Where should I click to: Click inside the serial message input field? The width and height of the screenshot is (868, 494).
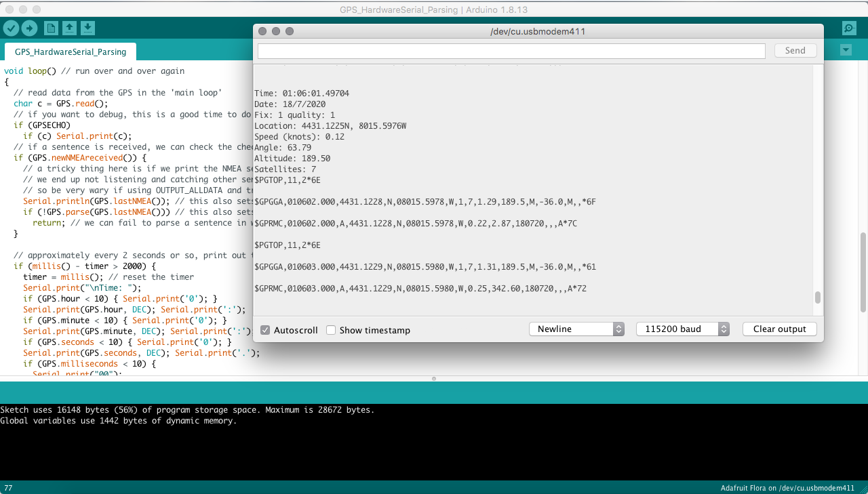click(511, 50)
